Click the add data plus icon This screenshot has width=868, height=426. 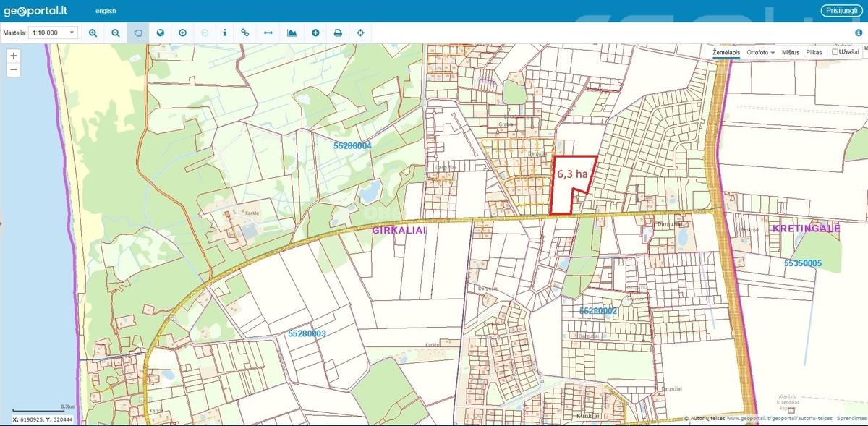coord(315,33)
